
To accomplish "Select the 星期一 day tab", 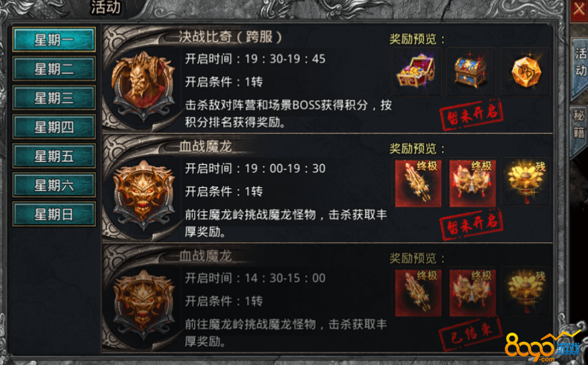I will point(54,40).
